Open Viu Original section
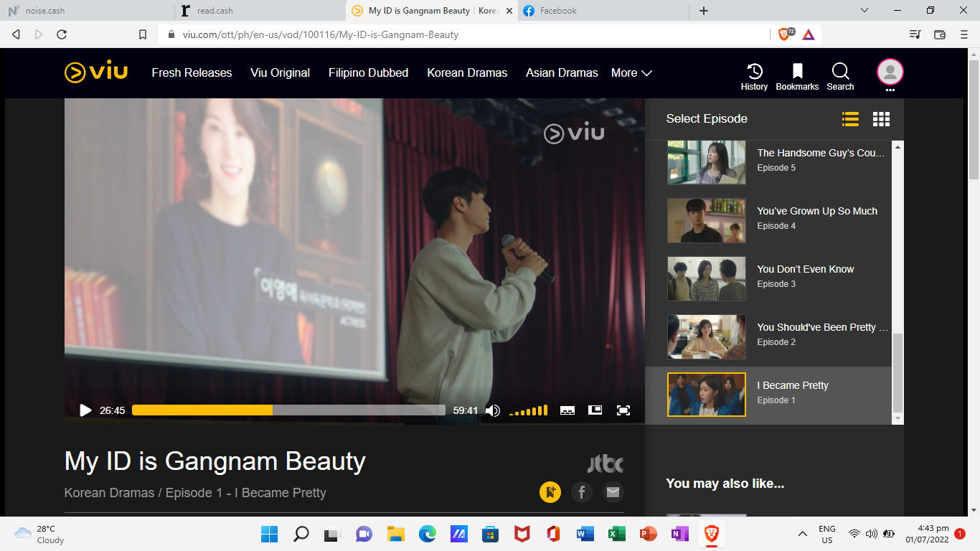 [280, 73]
